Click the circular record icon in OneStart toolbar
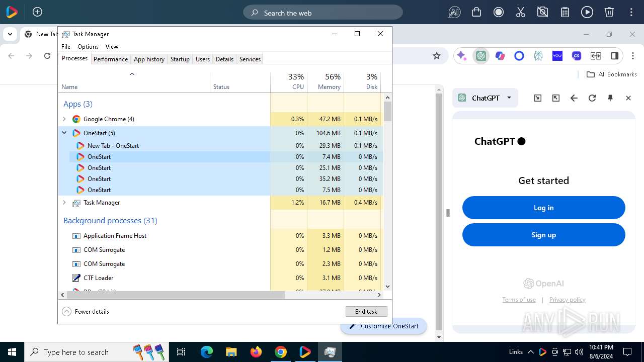This screenshot has height=362, width=644. point(499,13)
